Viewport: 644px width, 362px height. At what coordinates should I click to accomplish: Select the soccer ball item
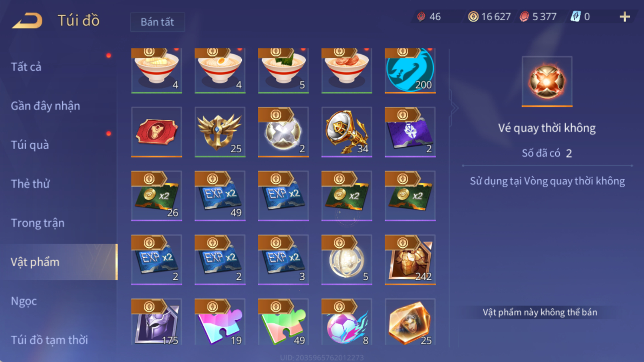347,322
